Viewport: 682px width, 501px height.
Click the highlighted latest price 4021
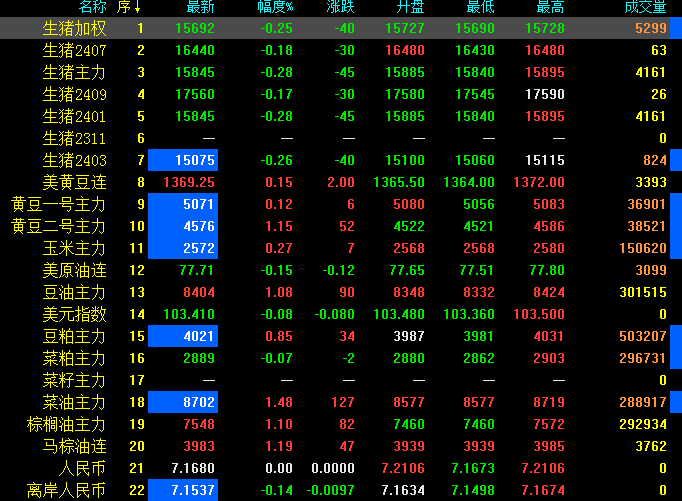[x=183, y=336]
